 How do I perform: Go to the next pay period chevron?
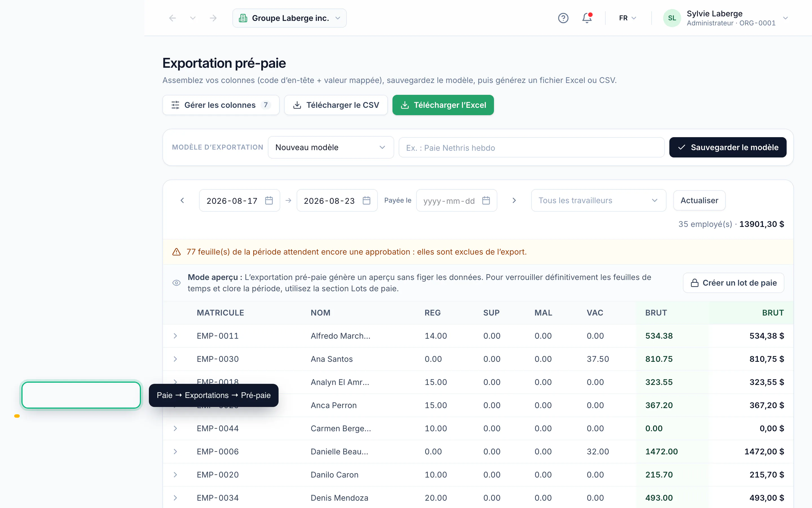[514, 201]
